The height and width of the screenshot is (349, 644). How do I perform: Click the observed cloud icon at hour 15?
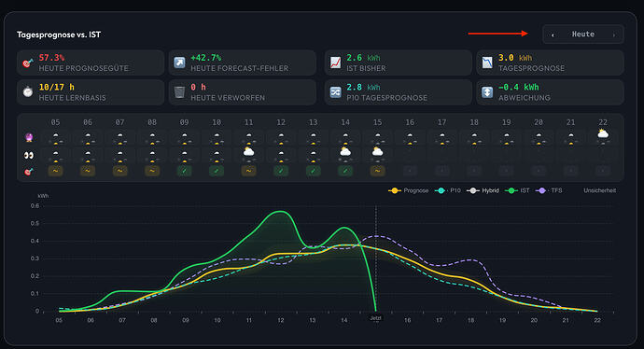377,151
